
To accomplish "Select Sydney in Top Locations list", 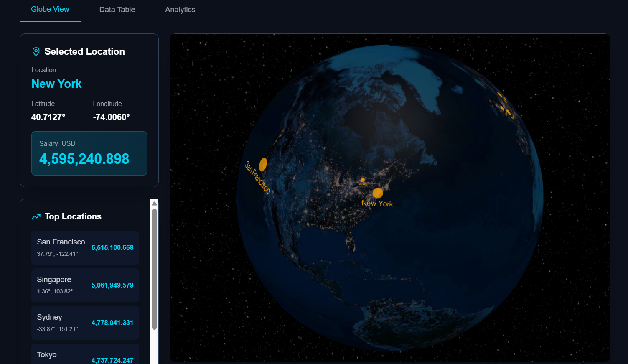I will pyautogui.click(x=85, y=323).
